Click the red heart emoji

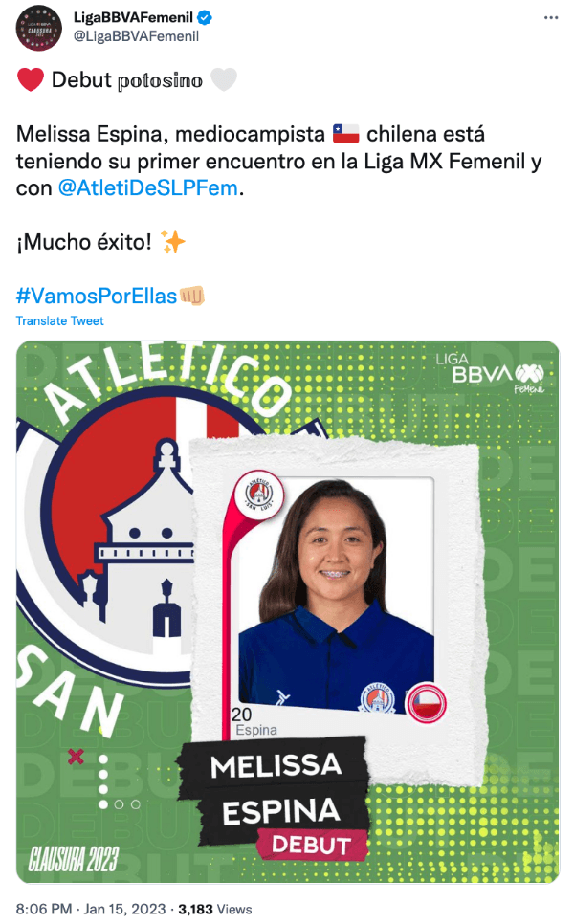point(31,79)
